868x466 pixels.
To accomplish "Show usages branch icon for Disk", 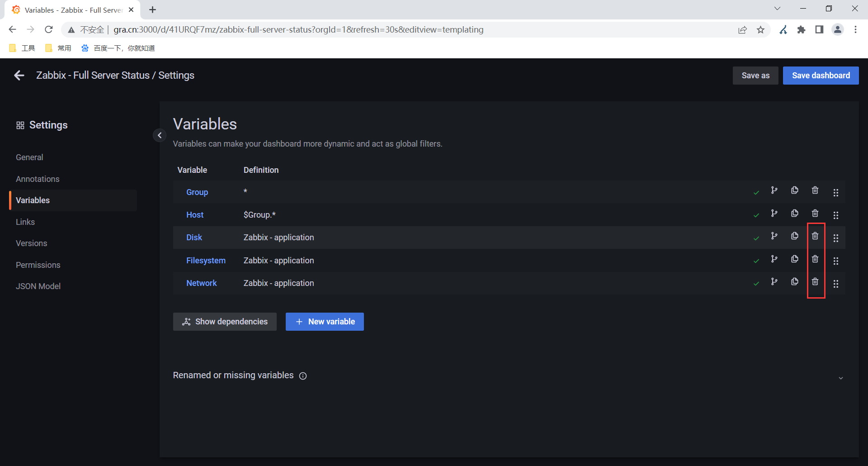I will point(774,236).
